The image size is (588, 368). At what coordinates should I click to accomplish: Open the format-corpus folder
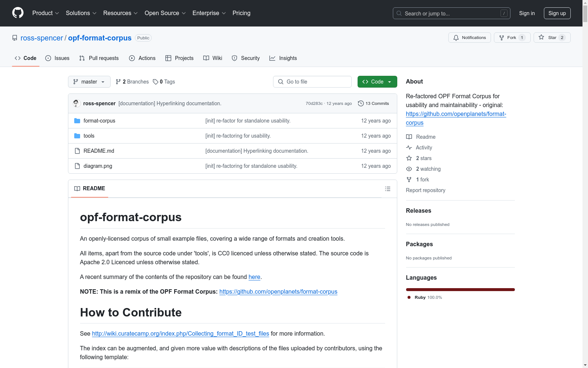(x=99, y=121)
